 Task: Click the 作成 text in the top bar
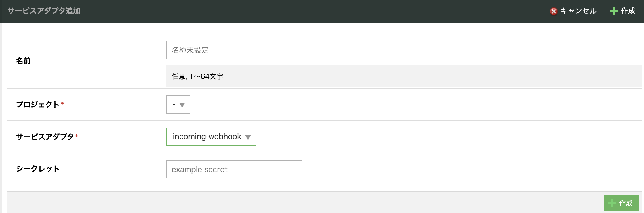point(628,11)
